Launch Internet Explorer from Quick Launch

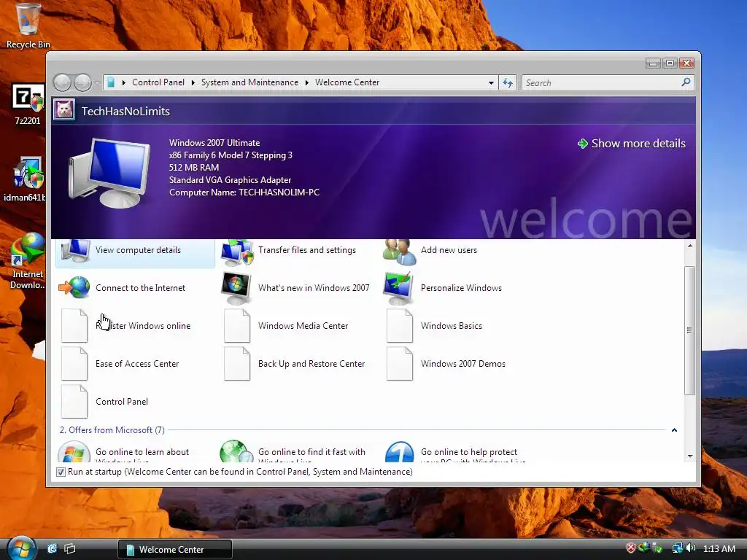[52, 548]
